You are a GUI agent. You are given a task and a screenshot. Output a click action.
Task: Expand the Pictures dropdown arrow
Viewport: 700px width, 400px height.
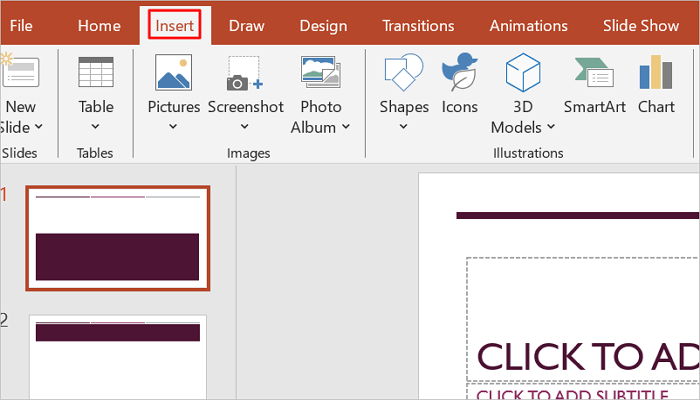(173, 127)
